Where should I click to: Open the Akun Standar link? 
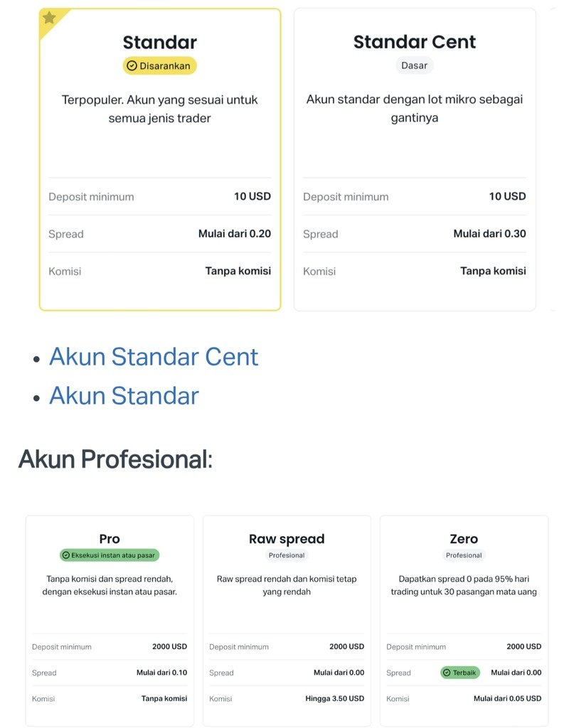tap(124, 395)
